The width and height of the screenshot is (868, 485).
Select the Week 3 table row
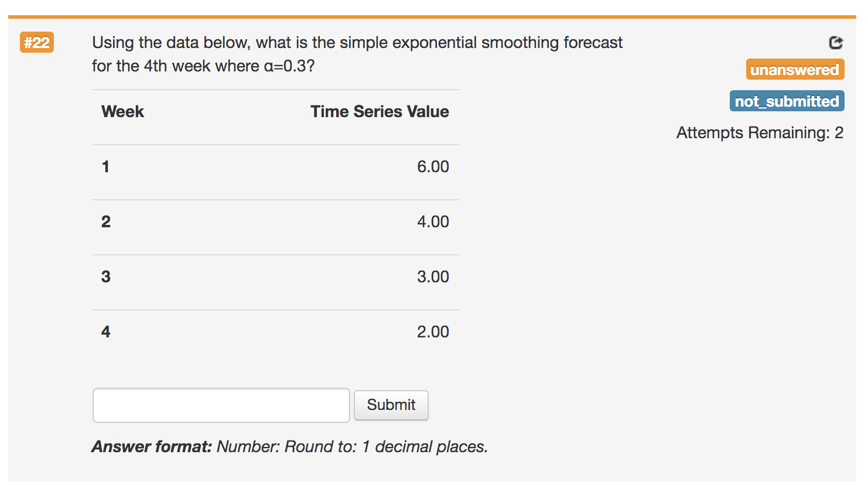tap(275, 276)
